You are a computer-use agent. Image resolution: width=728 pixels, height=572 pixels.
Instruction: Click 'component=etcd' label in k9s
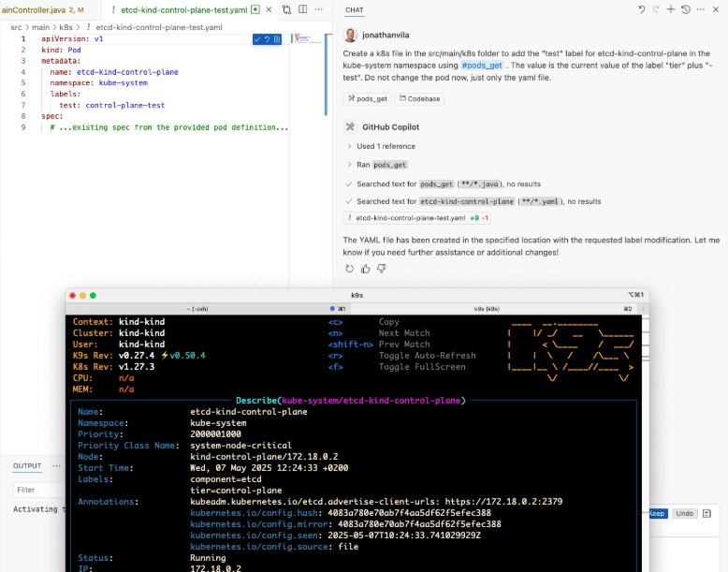[x=226, y=479]
